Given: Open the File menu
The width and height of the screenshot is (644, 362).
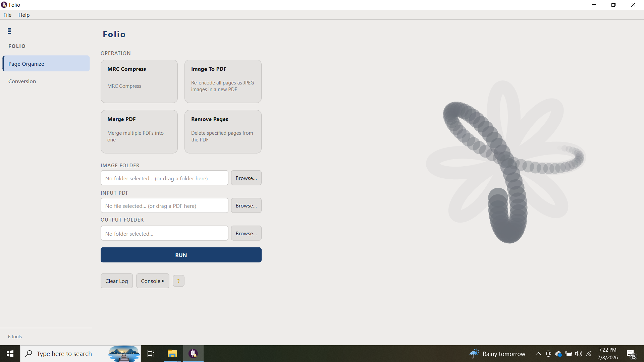Looking at the screenshot, I should (7, 15).
